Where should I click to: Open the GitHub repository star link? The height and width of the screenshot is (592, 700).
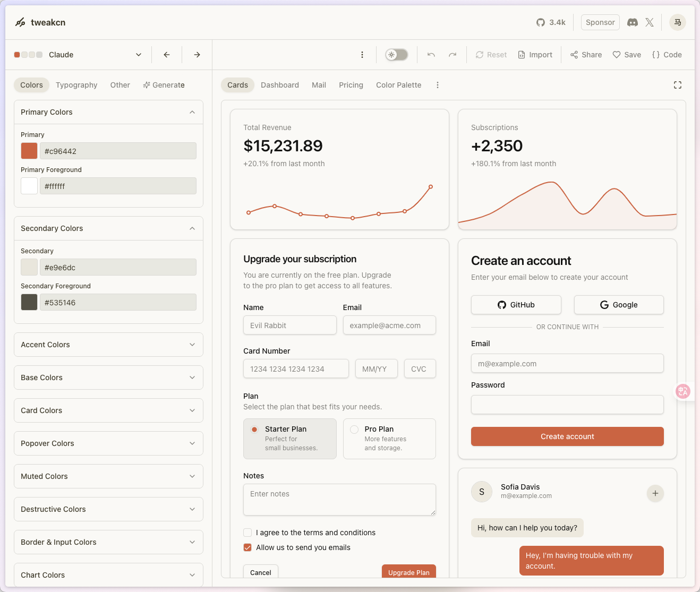551,22
